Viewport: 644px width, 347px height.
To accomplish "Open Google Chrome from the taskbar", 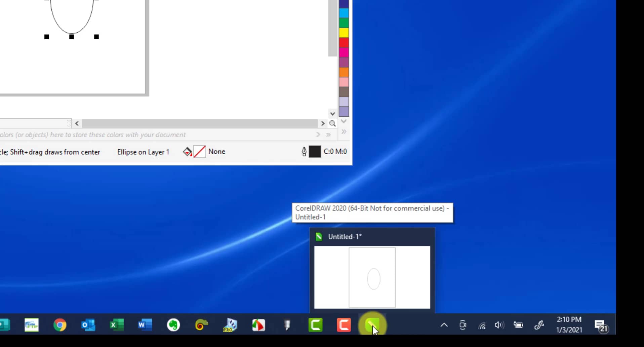I will (60, 325).
